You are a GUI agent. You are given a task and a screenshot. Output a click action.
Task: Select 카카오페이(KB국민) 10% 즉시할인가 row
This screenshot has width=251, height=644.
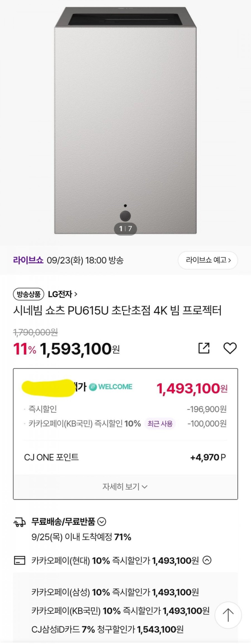pos(120,611)
